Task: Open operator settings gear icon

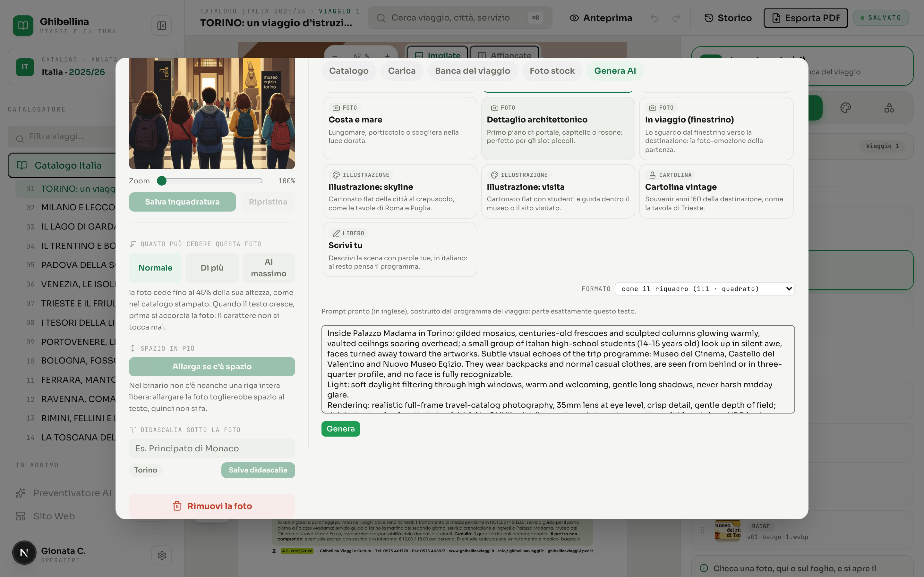Action: 161,555
